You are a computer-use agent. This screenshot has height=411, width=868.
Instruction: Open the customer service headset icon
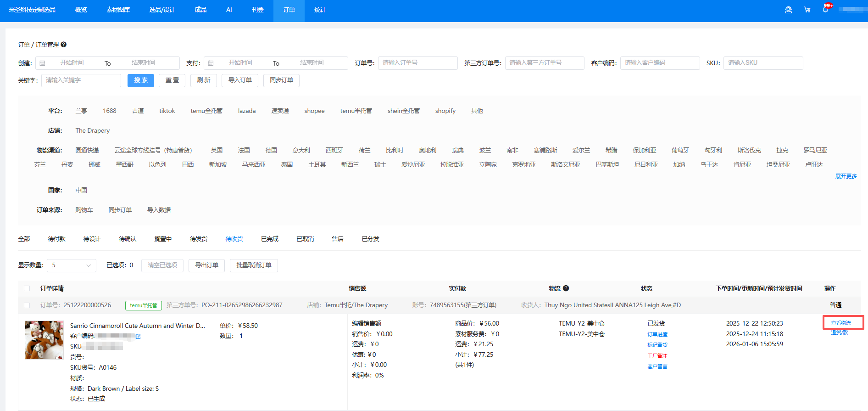tap(788, 10)
